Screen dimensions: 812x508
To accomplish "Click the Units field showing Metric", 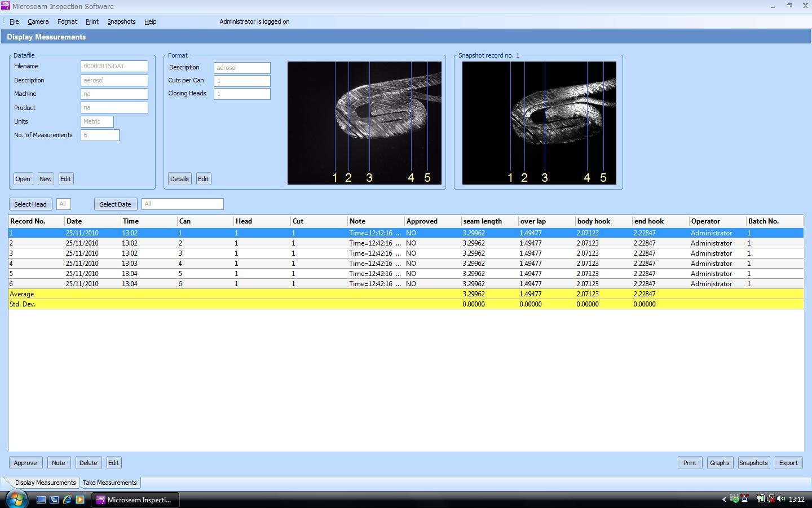I will (97, 121).
